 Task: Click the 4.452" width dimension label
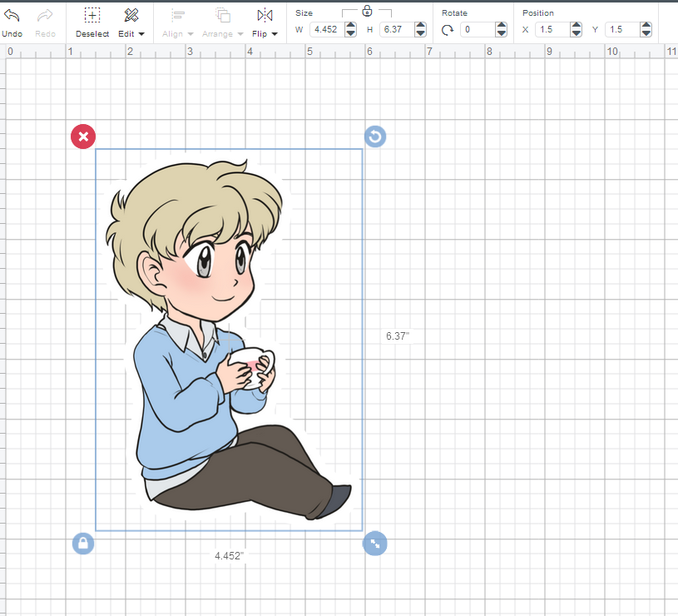coord(229,555)
